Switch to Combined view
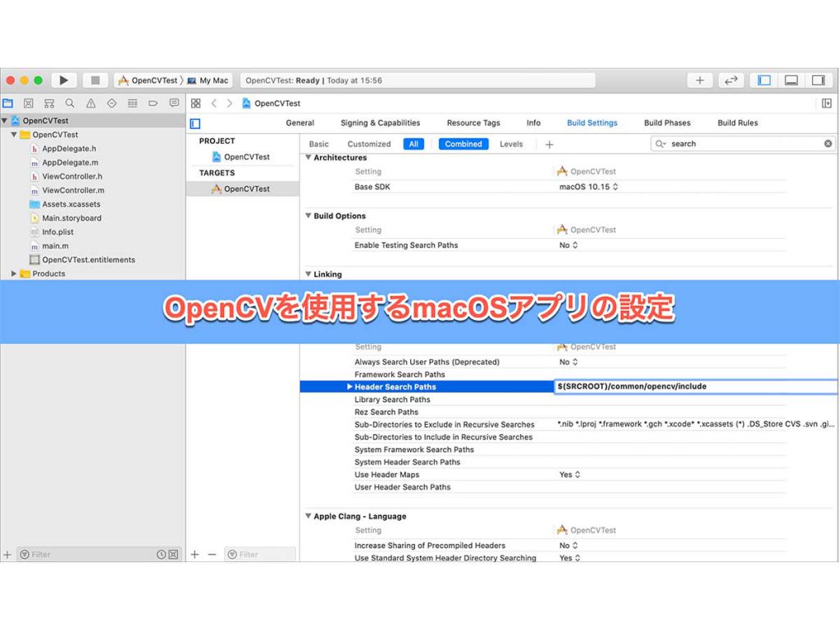This screenshot has width=840, height=630. [x=463, y=144]
